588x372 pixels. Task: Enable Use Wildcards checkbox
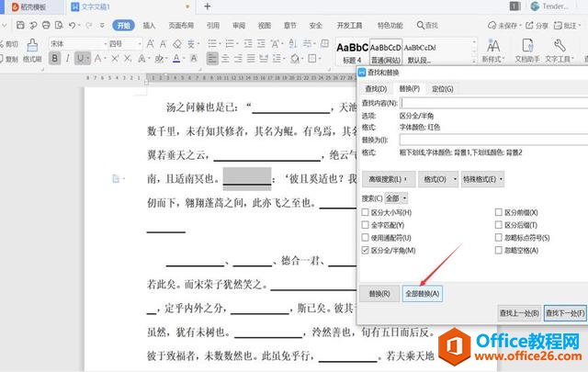point(365,237)
